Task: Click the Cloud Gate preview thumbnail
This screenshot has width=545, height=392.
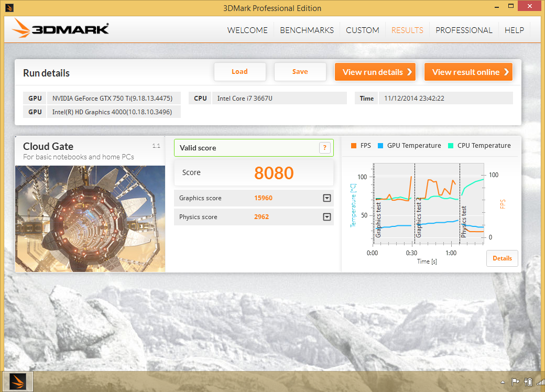Action: tap(90, 219)
